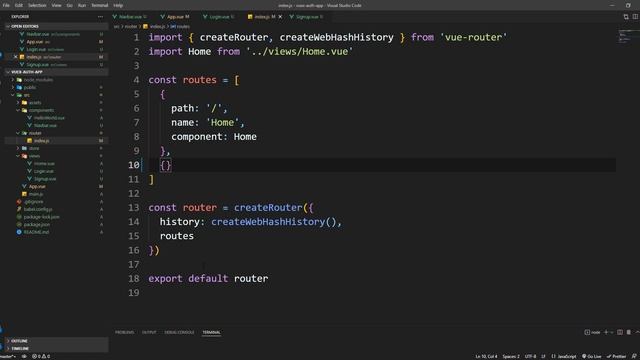Switch to the Navbar.vue editor tab
Image resolution: width=640 pixels, height=360 pixels.
click(x=130, y=17)
